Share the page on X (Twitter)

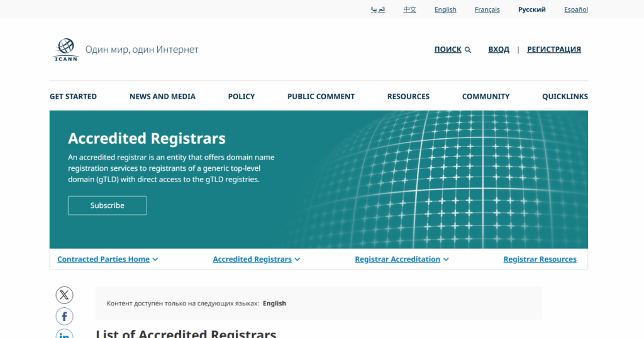[x=65, y=295]
